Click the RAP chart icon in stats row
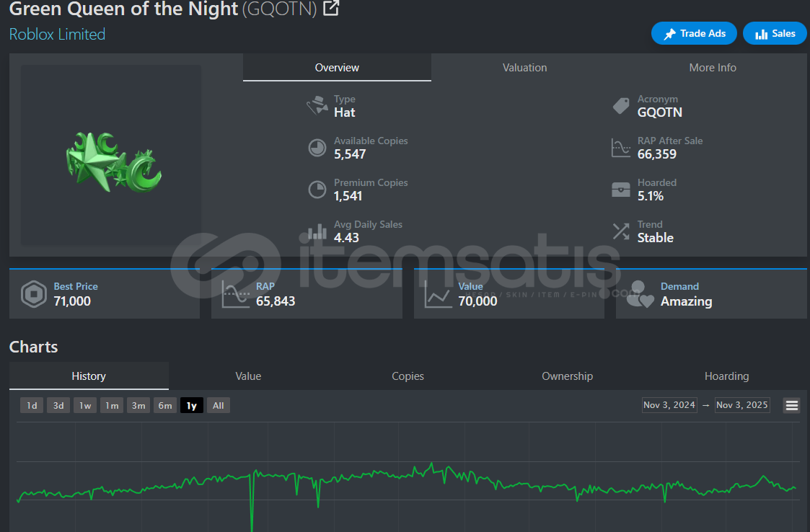Viewport: 810px width, 532px height. (236, 294)
